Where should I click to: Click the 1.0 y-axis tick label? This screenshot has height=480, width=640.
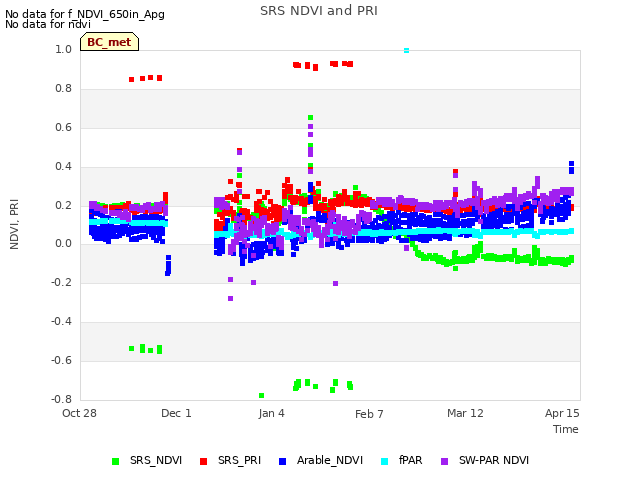click(x=63, y=49)
